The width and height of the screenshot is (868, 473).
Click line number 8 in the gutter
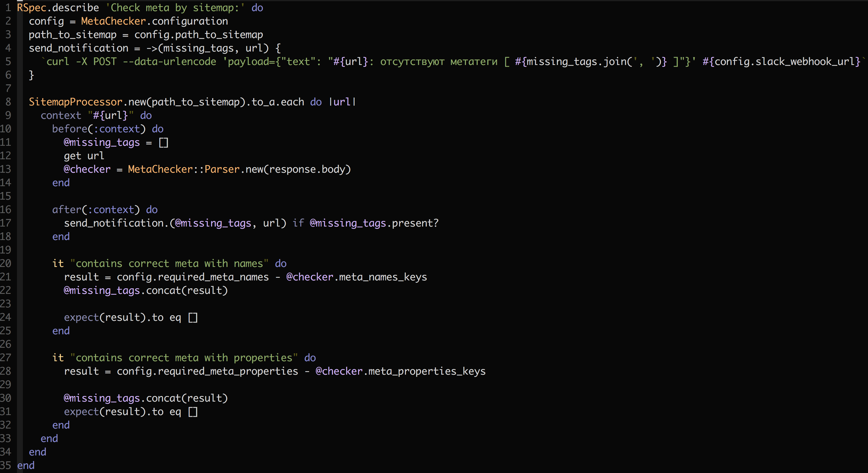click(8, 102)
